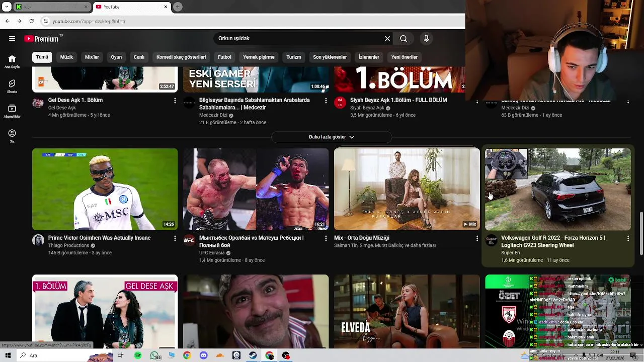The height and width of the screenshot is (362, 644).
Task: Open the YouTube hamburger guide menu
Action: (x=12, y=39)
